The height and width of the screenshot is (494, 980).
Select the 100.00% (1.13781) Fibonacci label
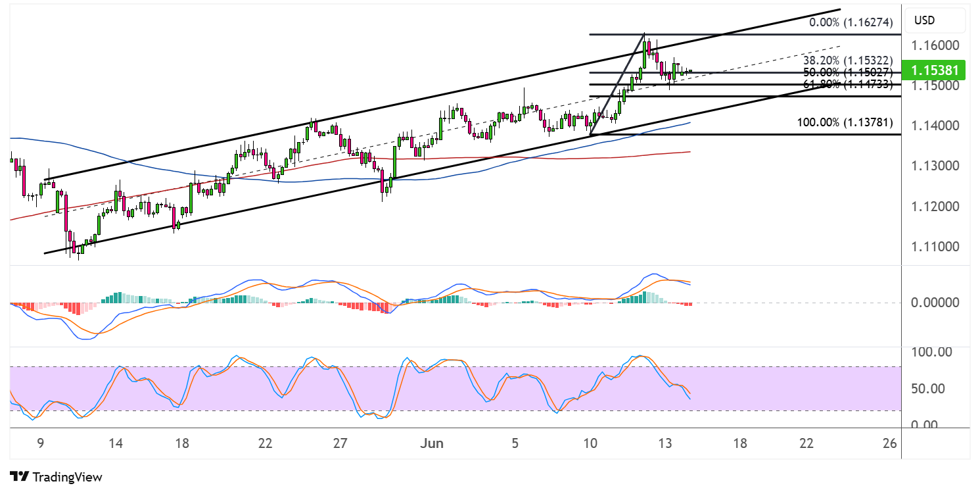[845, 122]
